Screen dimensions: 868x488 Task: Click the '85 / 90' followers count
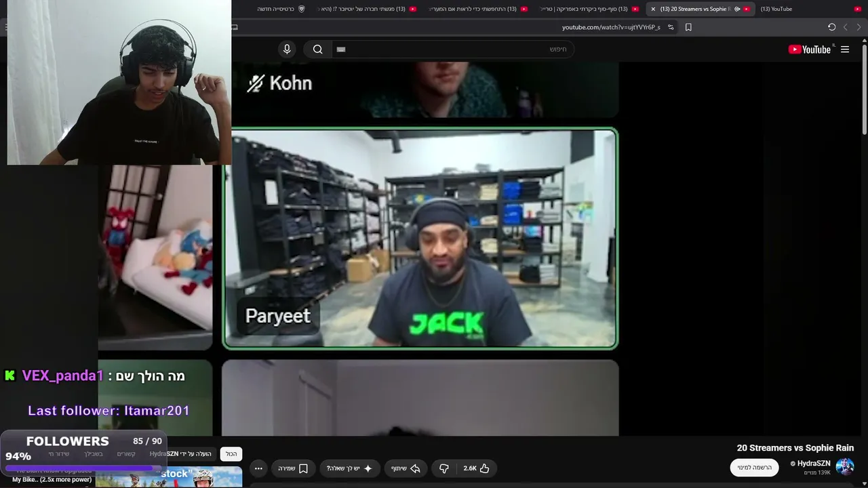(147, 441)
